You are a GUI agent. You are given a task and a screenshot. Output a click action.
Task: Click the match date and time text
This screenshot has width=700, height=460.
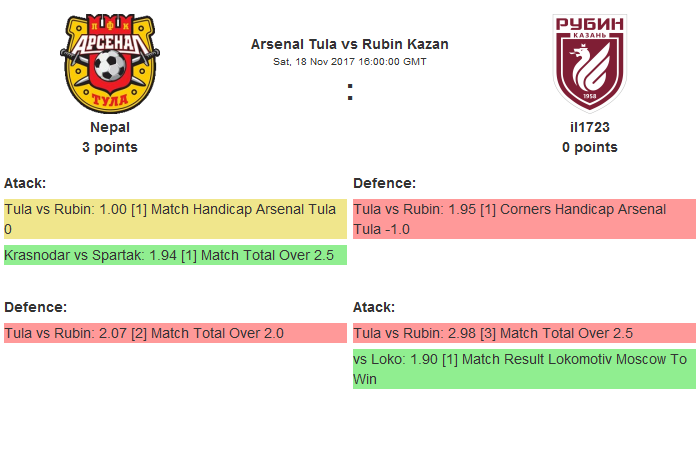click(x=349, y=61)
